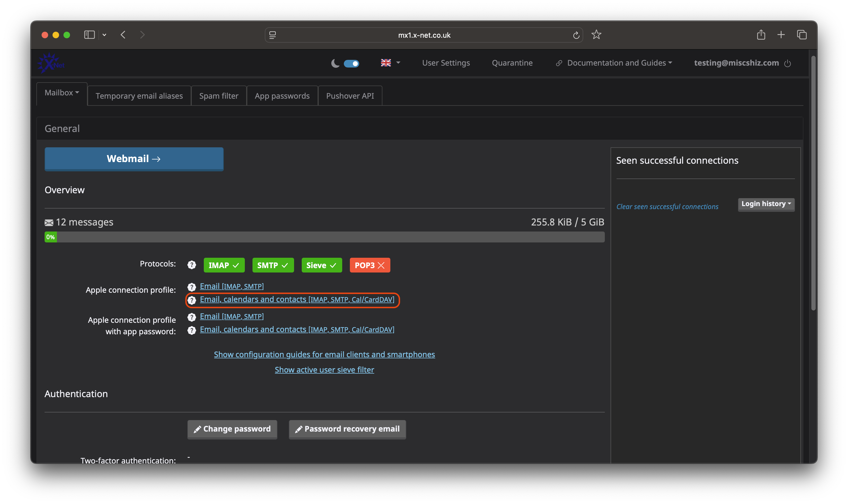
Task: Open Show active user sieve filter link
Action: [324, 370]
